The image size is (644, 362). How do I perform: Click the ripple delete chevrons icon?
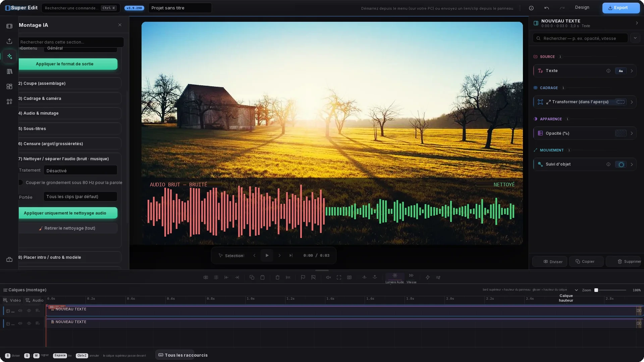pyautogui.click(x=288, y=277)
